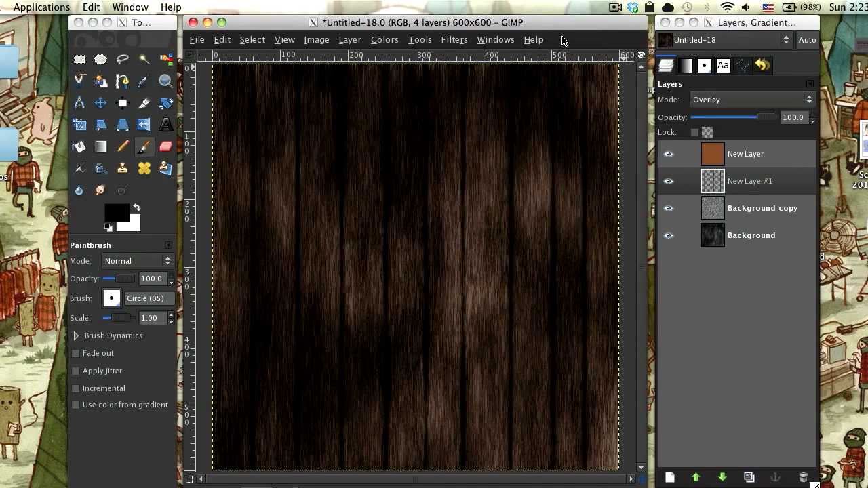The image size is (868, 488).
Task: Click the black foreground color swatch
Action: tap(116, 212)
